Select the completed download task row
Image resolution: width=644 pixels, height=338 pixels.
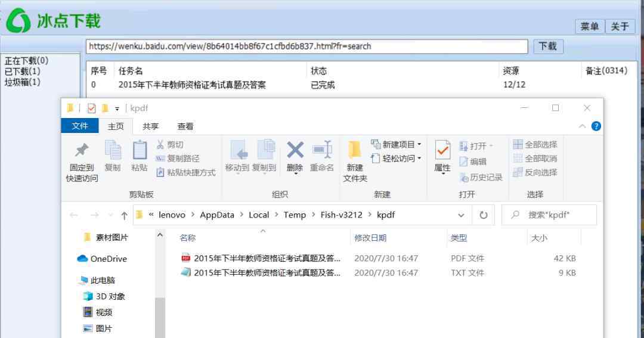pyautogui.click(x=361, y=85)
